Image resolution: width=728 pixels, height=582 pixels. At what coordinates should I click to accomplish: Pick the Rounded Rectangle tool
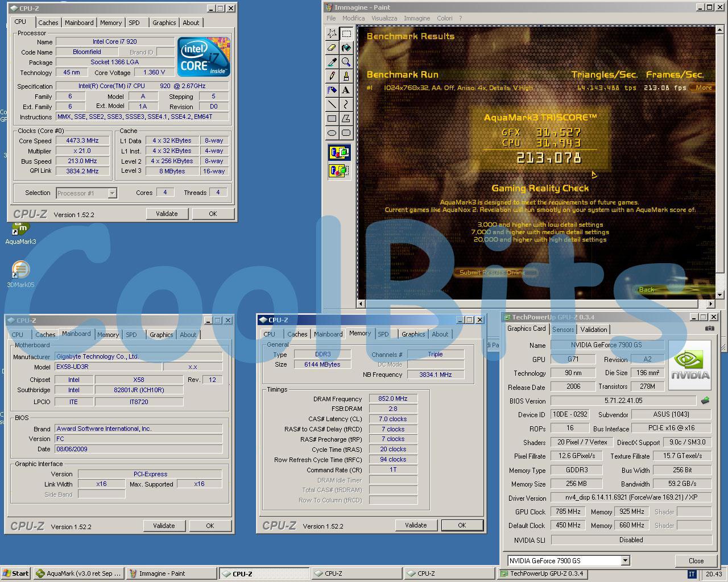point(346,133)
